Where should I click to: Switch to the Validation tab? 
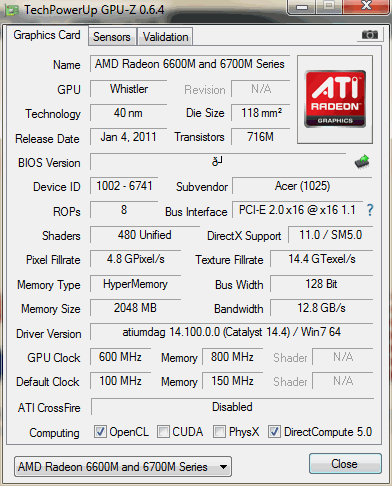166,37
